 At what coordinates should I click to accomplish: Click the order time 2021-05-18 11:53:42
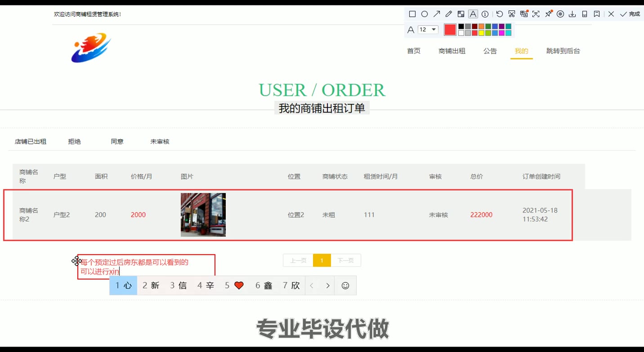[540, 215]
